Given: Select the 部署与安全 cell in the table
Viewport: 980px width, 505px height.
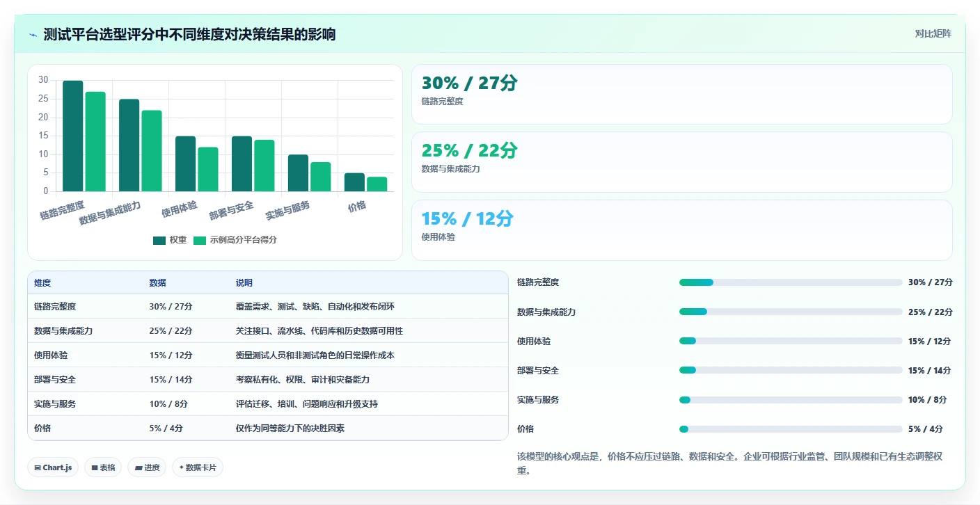Looking at the screenshot, I should click(55, 380).
